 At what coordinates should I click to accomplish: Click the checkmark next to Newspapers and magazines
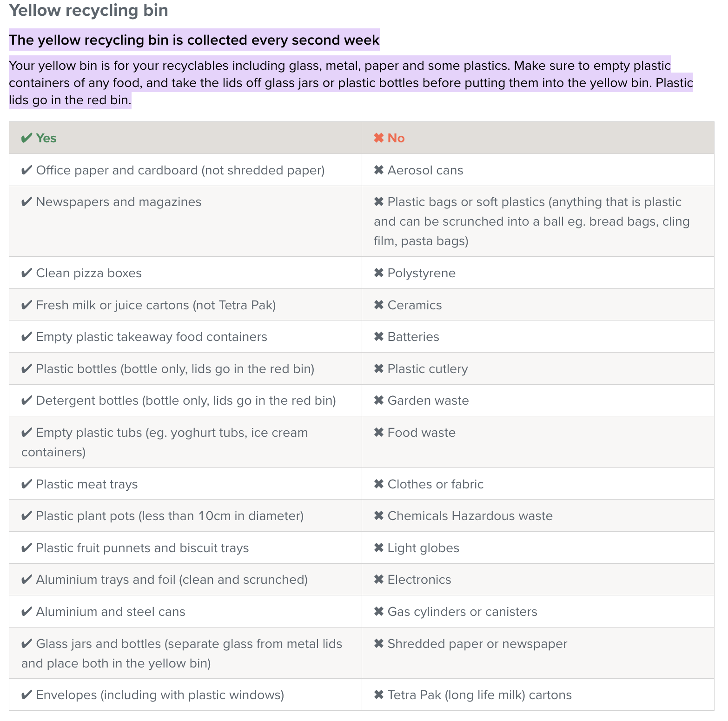(x=26, y=202)
